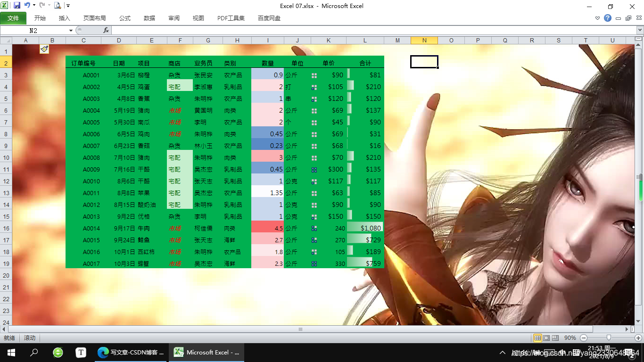
Task: Click inside the formula bar input
Action: [373, 30]
